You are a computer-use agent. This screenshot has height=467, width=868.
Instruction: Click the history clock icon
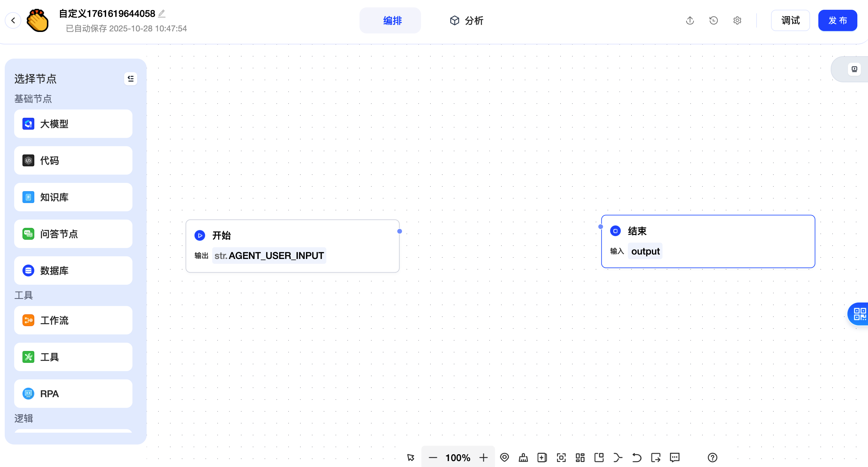713,21
